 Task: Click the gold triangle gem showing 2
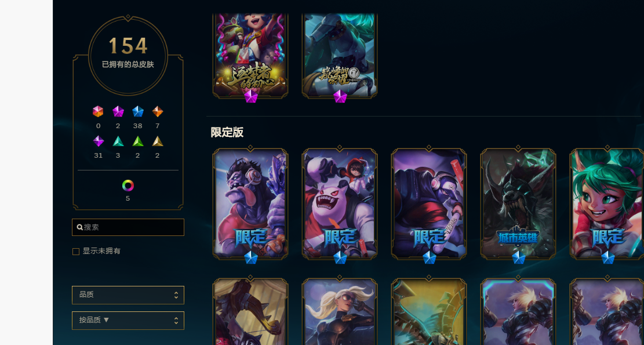(x=158, y=141)
